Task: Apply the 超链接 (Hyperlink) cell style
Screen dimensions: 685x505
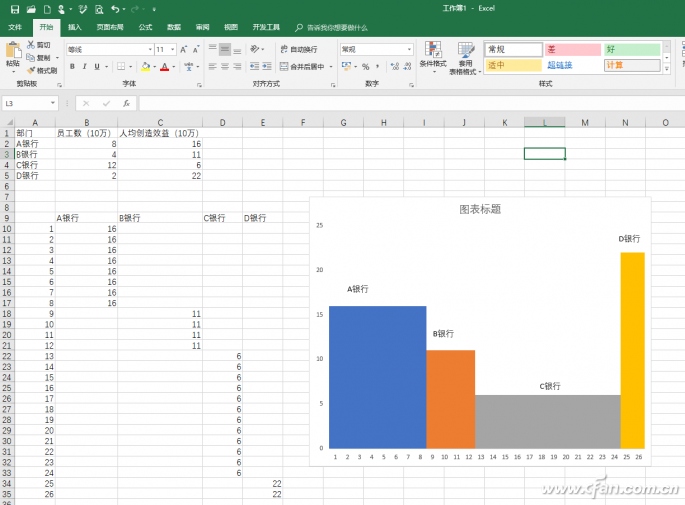Action: pos(573,65)
